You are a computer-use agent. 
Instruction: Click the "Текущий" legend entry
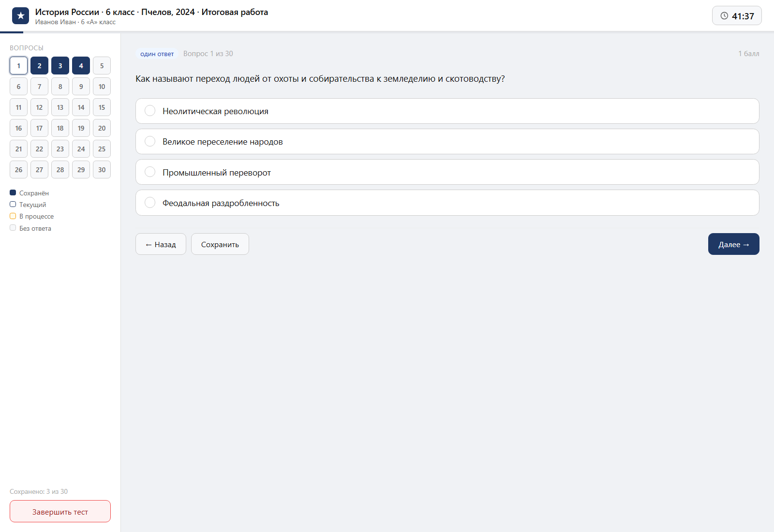click(x=28, y=205)
